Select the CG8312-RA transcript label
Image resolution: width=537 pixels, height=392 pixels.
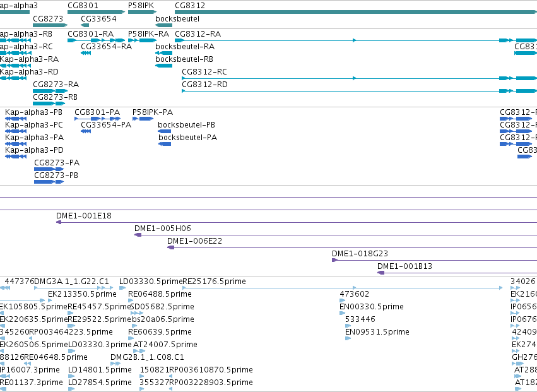coord(198,33)
